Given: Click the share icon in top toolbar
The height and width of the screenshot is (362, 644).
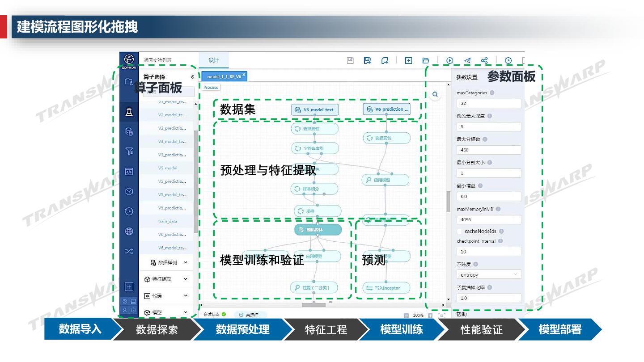Looking at the screenshot, I should point(484,61).
